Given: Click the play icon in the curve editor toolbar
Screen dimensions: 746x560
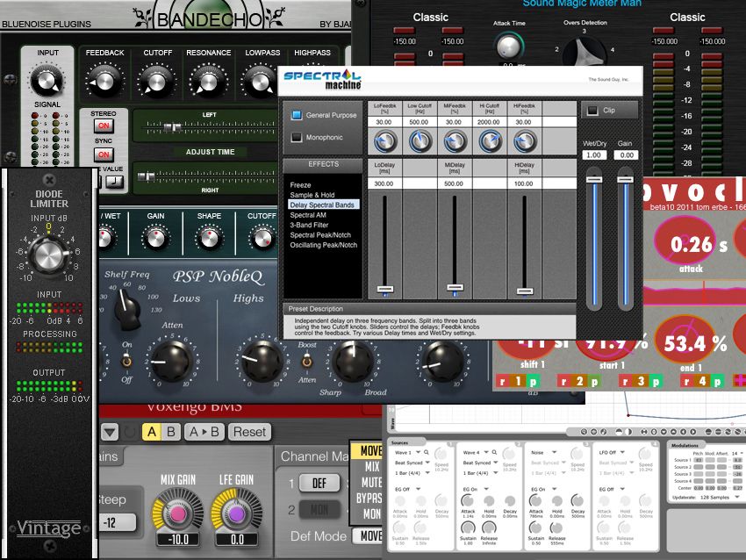Looking at the screenshot, I should pyautogui.click(x=692, y=432).
